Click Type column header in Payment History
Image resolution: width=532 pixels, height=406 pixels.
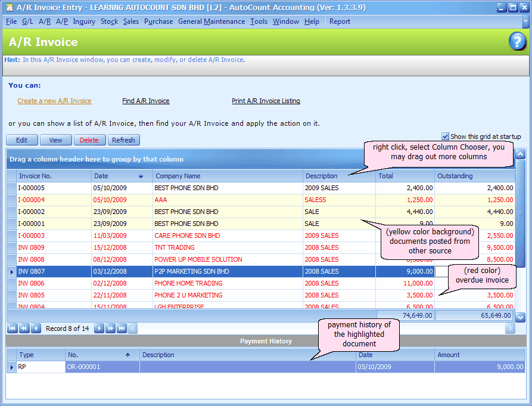[x=41, y=355]
